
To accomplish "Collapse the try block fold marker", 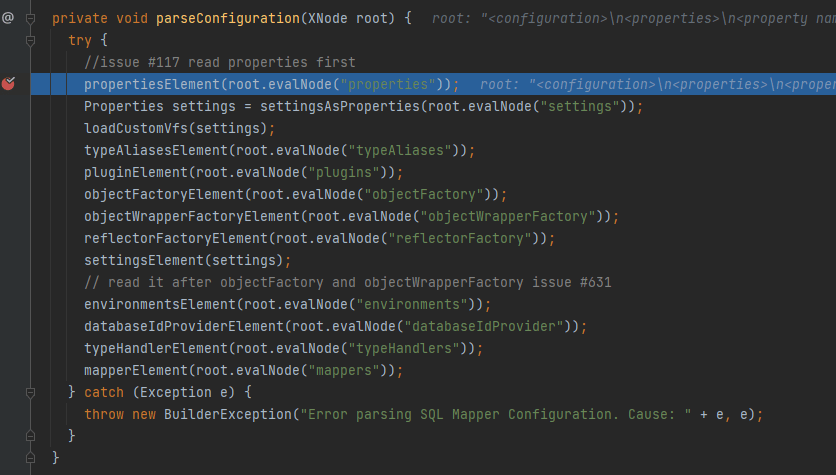I will 30,41.
